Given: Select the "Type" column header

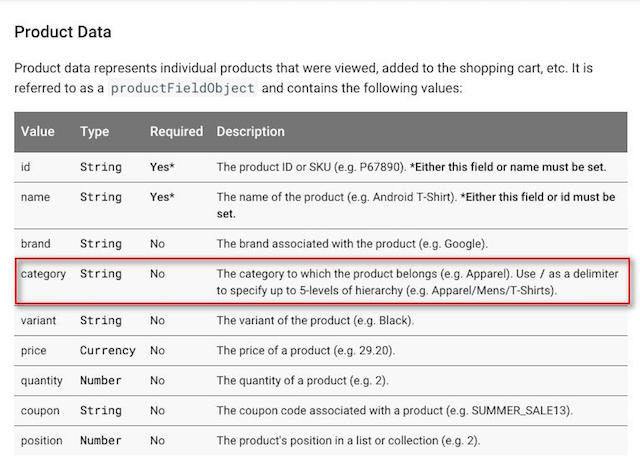Looking at the screenshot, I should pyautogui.click(x=95, y=131).
